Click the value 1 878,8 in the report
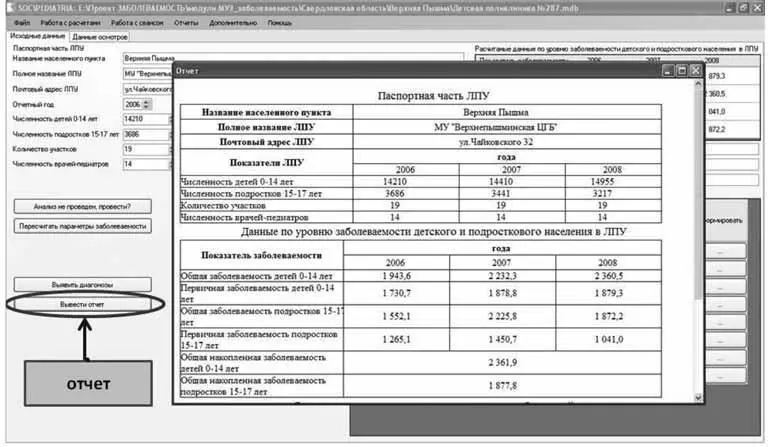 pos(503,293)
